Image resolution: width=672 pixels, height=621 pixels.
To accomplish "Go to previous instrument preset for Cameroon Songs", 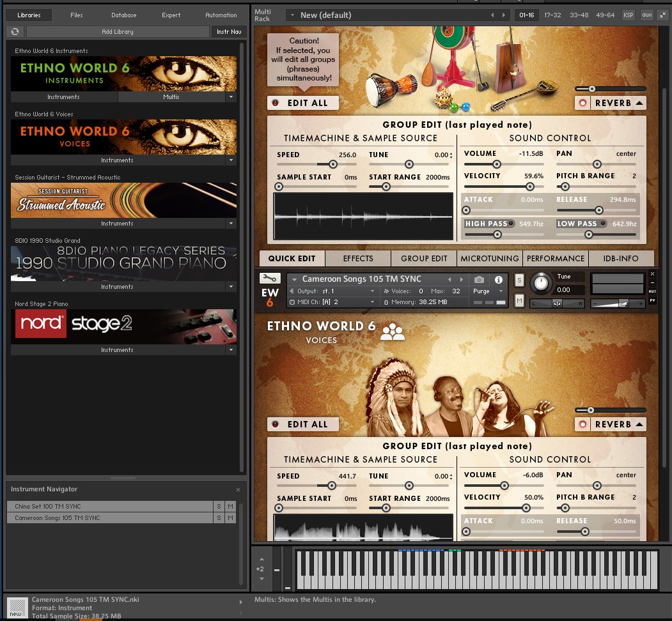I will click(x=449, y=280).
